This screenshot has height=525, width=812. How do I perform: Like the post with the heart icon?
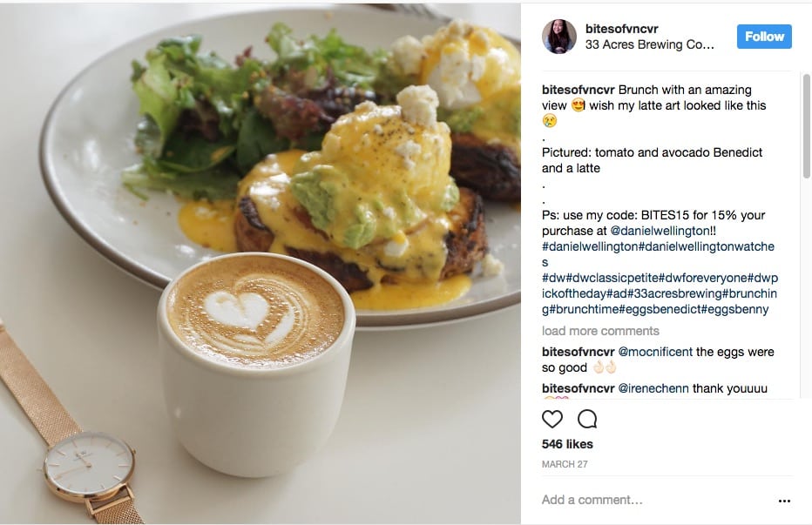point(552,419)
